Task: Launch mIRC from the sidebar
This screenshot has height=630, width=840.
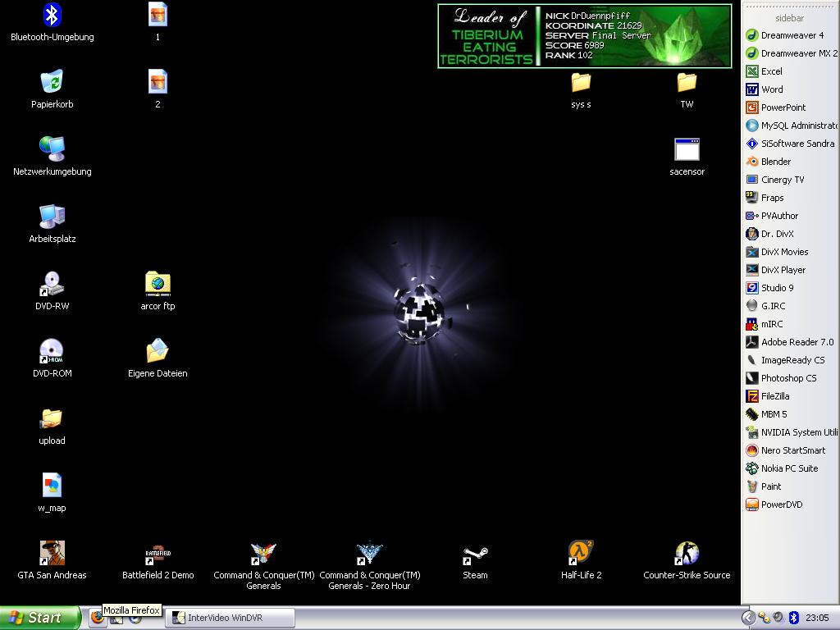Action: pyautogui.click(x=765, y=324)
